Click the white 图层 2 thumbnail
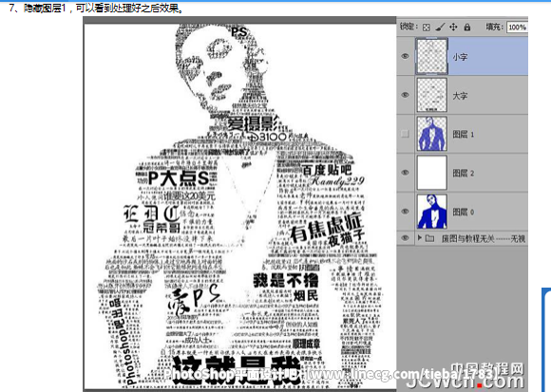 432,173
